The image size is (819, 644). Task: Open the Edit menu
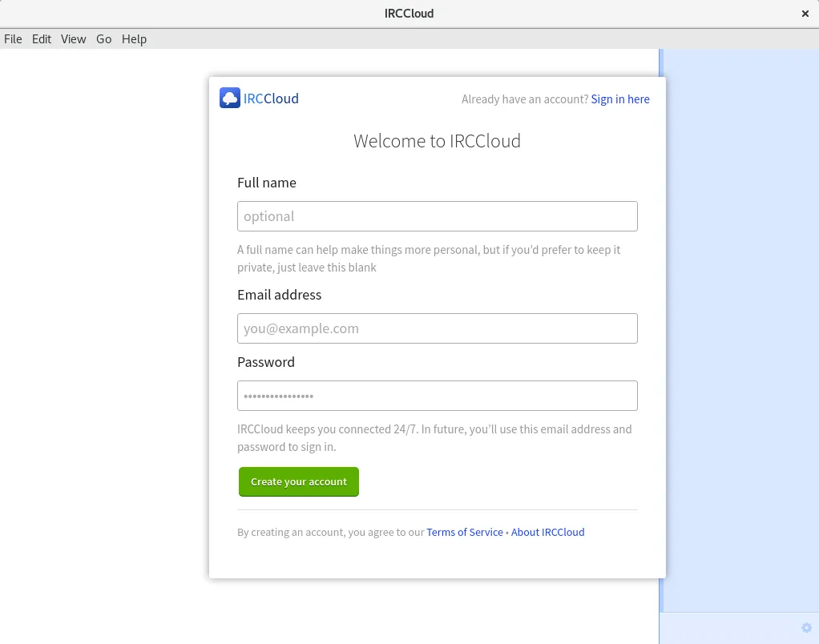pos(42,38)
